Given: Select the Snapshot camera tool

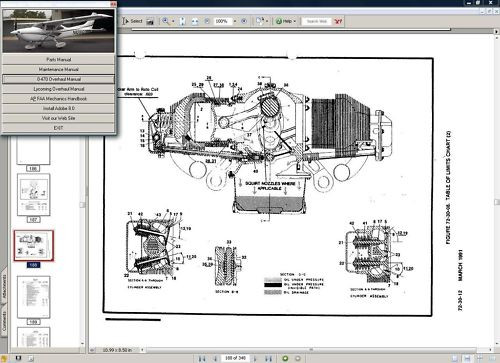Looking at the screenshot, I should [x=150, y=21].
